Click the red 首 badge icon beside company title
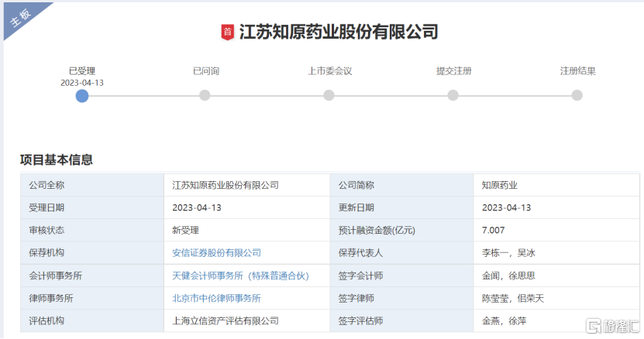This screenshot has height=339, width=644. tap(228, 32)
